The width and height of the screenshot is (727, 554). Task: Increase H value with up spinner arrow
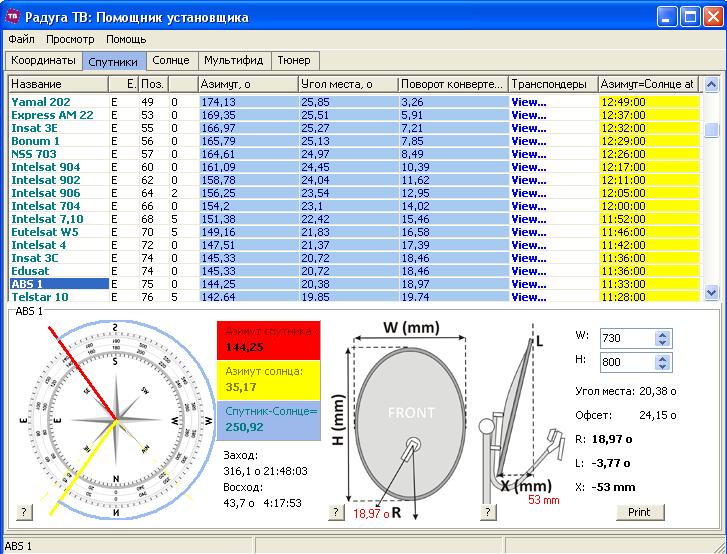click(x=663, y=358)
